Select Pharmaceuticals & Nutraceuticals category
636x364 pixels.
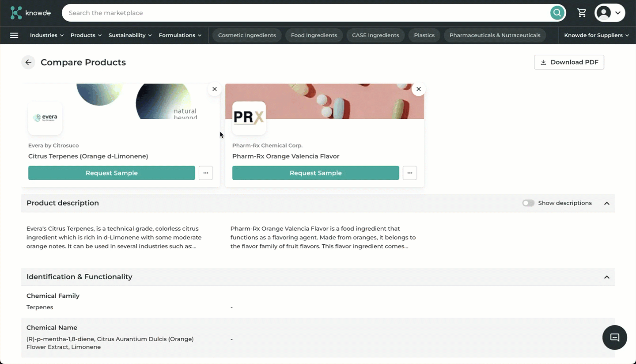495,35
